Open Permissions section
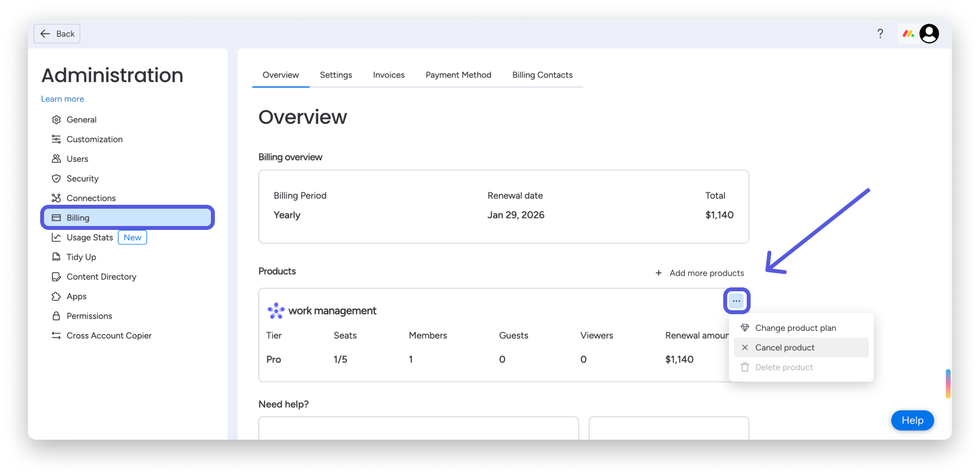The height and width of the screenshot is (476, 980). [x=89, y=316]
